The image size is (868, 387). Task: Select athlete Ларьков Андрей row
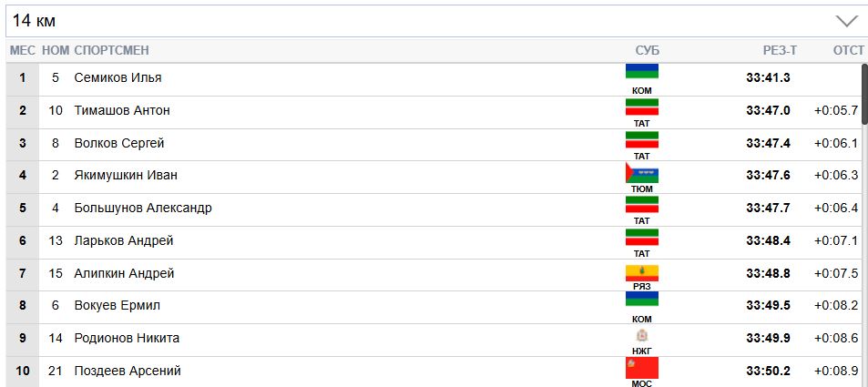coord(124,240)
